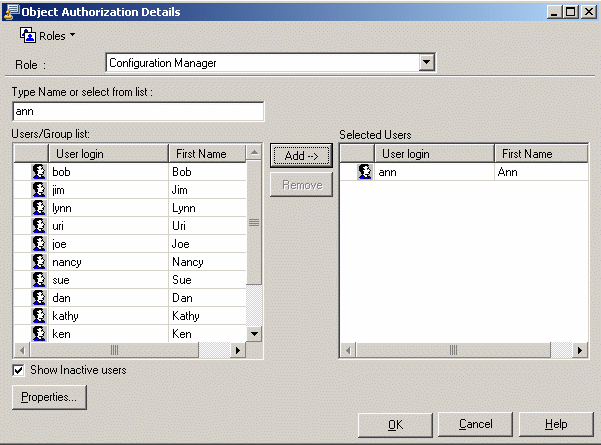Sort by User login column in Users list
Image resolution: width=601 pixels, height=445 pixels.
107,154
